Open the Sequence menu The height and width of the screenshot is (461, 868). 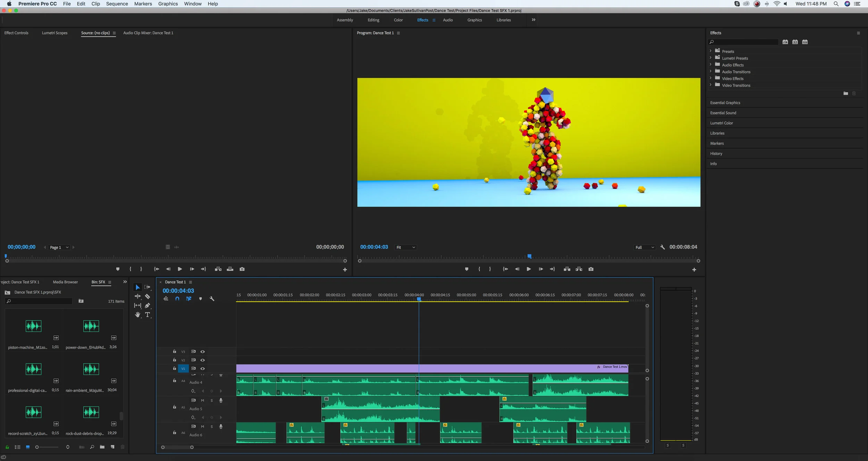(x=117, y=4)
